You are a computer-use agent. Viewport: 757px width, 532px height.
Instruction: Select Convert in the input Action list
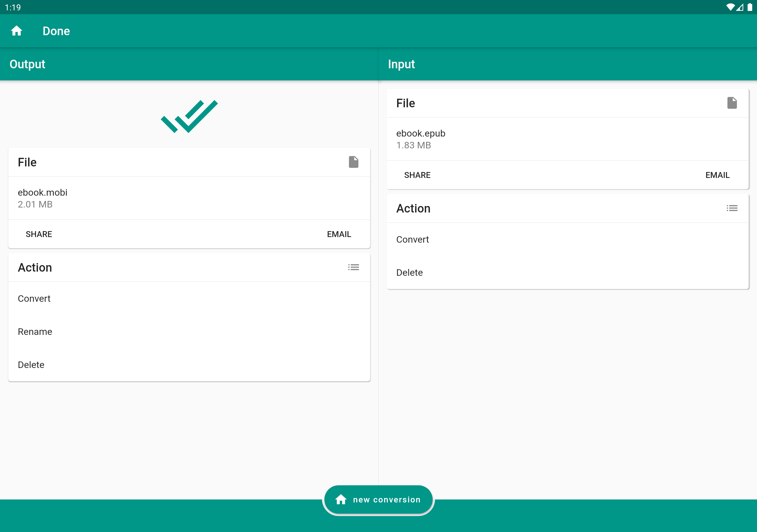point(413,240)
